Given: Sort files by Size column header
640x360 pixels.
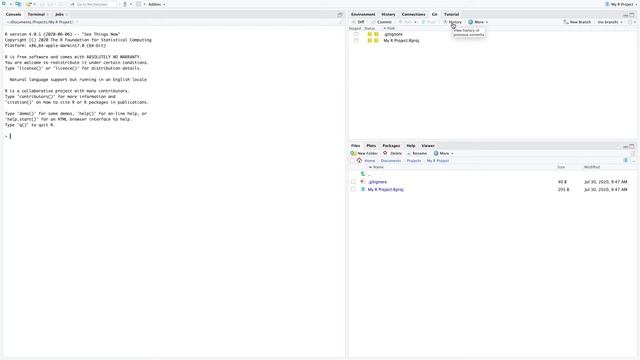Looking at the screenshot, I should [561, 167].
